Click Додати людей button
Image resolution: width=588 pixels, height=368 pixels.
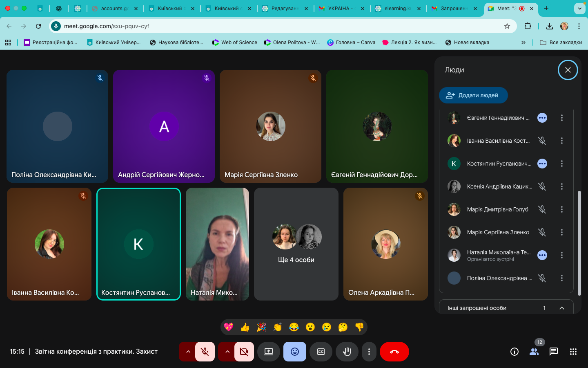[x=473, y=95]
